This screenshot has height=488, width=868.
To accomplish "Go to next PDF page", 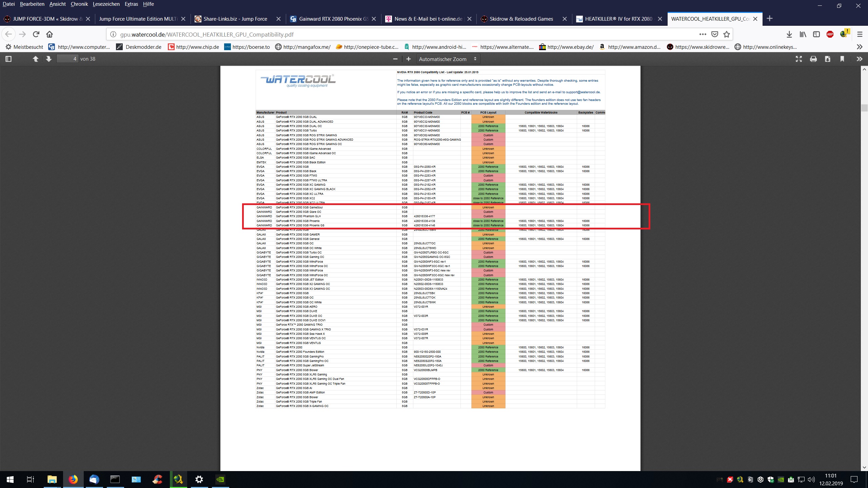I will (x=49, y=59).
